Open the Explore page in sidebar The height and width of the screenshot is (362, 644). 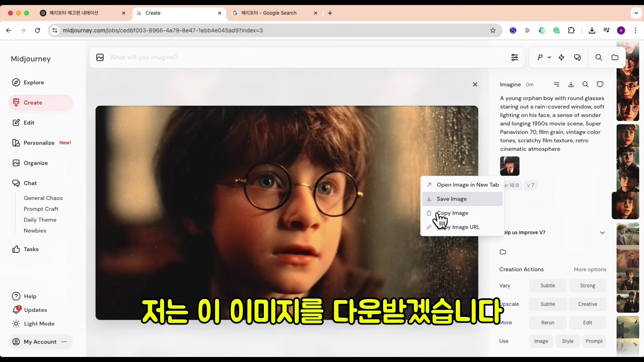point(28,82)
